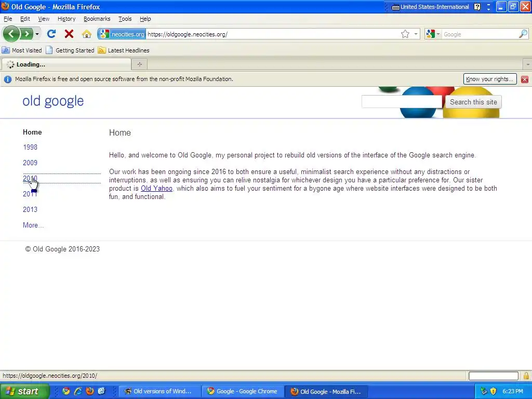Open the 2010 sidebar link
Viewport: 532px width, 399px height.
click(30, 179)
